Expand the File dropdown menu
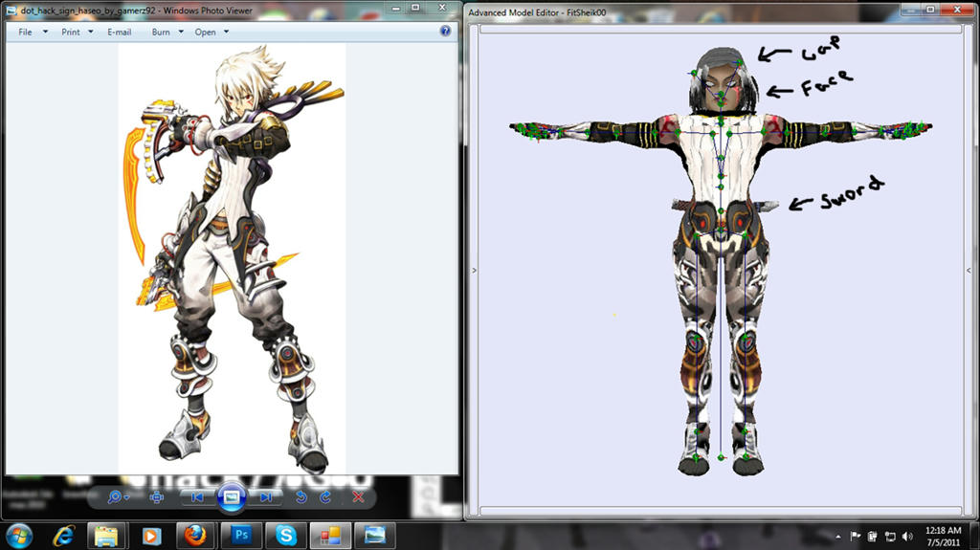Viewport: 980px width, 550px height. [32, 32]
